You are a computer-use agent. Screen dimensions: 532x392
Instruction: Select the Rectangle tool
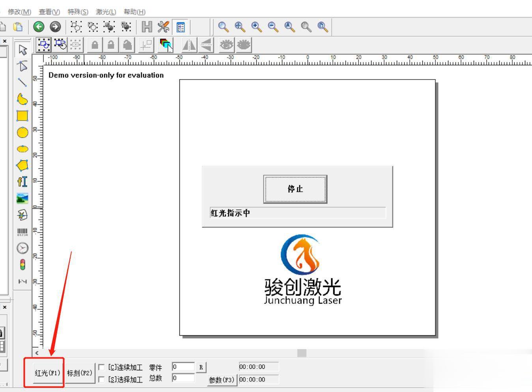point(22,115)
